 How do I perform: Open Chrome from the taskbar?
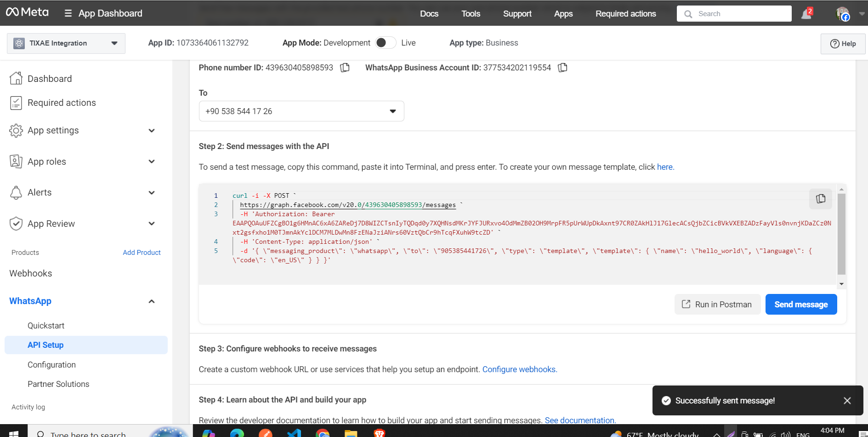(x=322, y=433)
